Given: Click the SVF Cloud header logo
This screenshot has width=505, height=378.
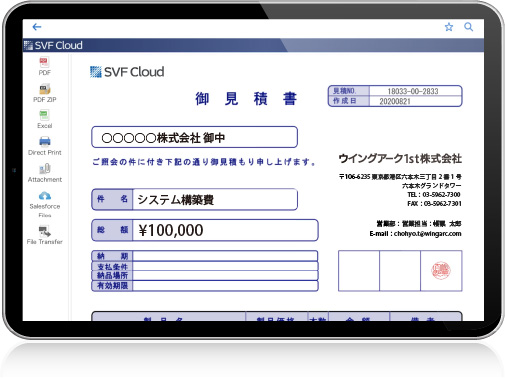Looking at the screenshot, I should pos(53,45).
